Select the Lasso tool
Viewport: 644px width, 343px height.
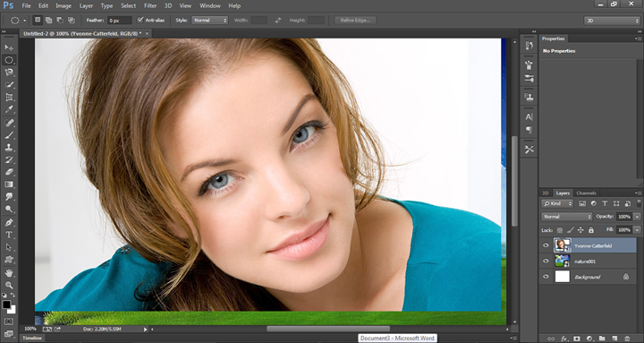pyautogui.click(x=9, y=73)
